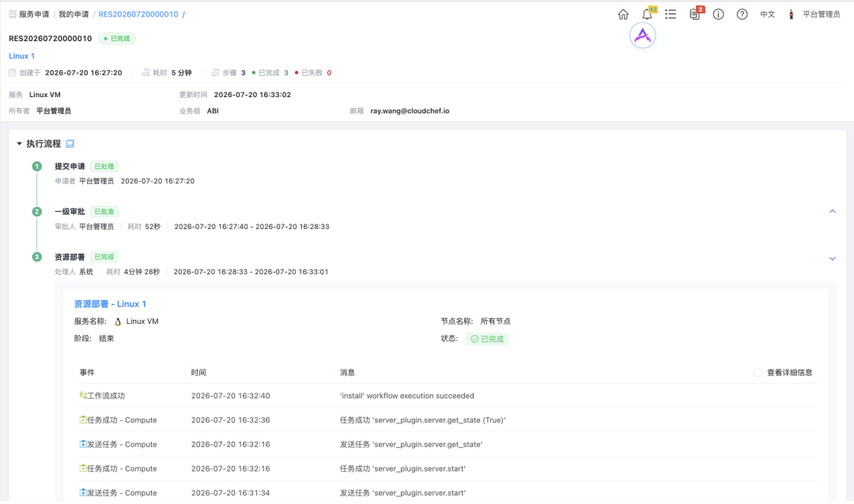Click task-succeeded icon in server.start 16:32:16 row
Screen dimensions: 854x504
(x=83, y=468)
